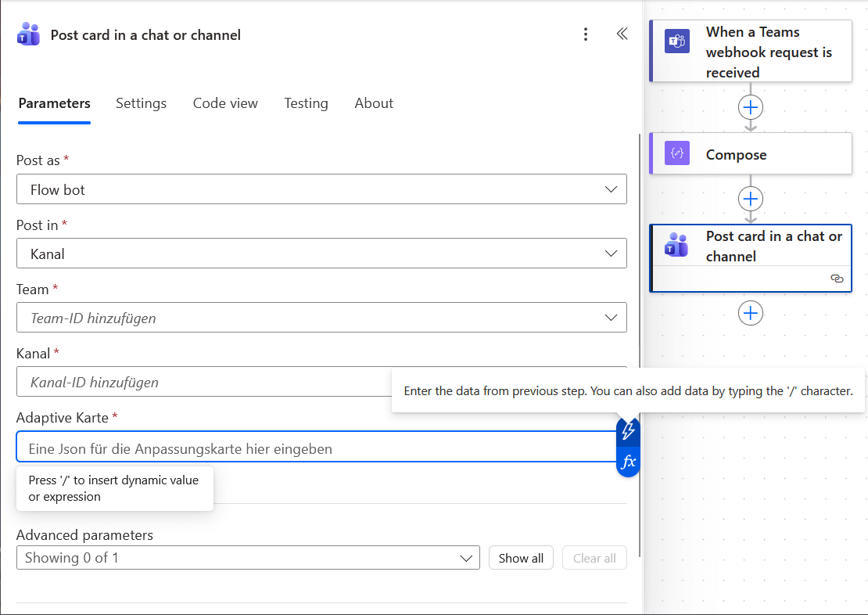Click into the Adaptive Karte JSON field
The image size is (868, 615).
pos(313,448)
